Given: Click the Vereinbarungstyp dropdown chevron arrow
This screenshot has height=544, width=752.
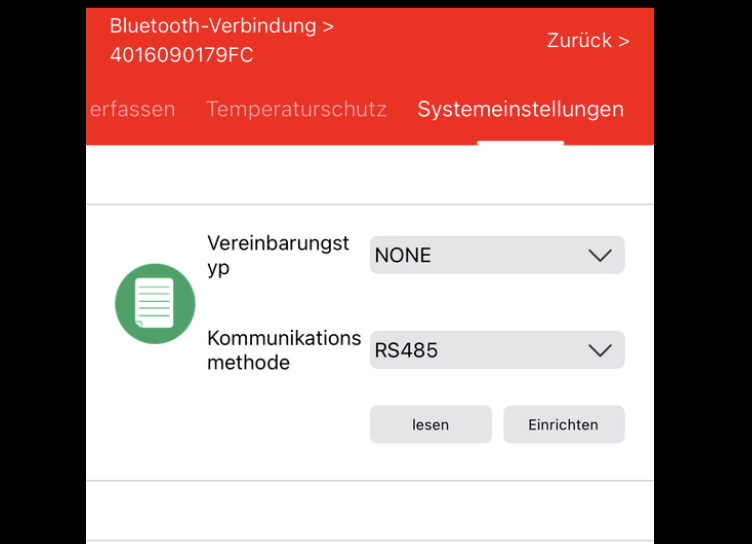Looking at the screenshot, I should [x=600, y=255].
